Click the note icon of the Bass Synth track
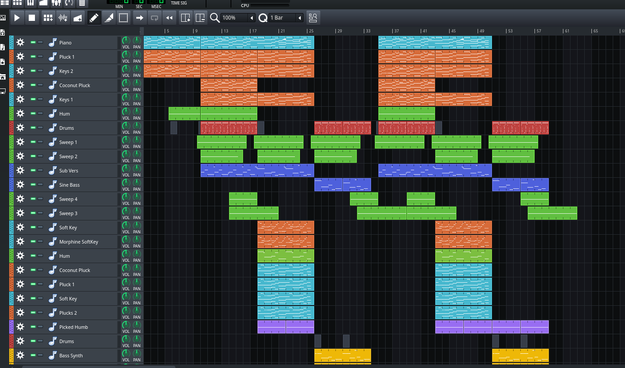The width and height of the screenshot is (625, 368). [x=53, y=356]
